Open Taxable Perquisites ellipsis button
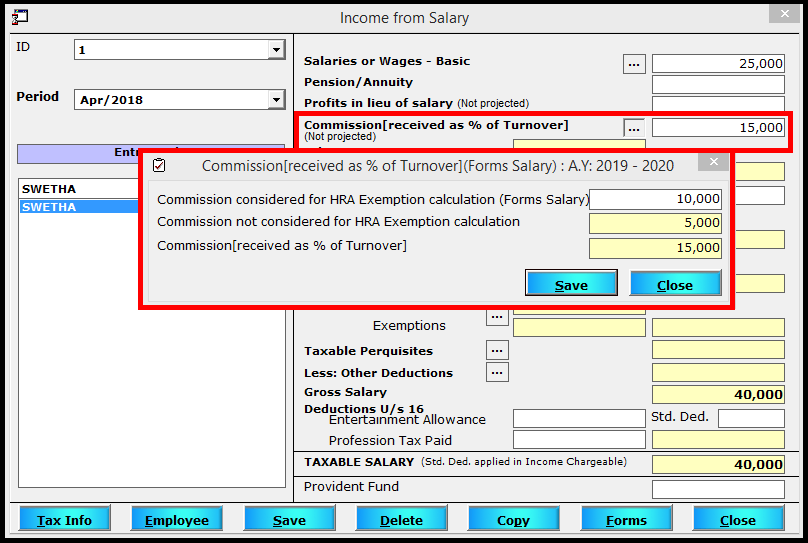The width and height of the screenshot is (808, 543). tap(497, 350)
